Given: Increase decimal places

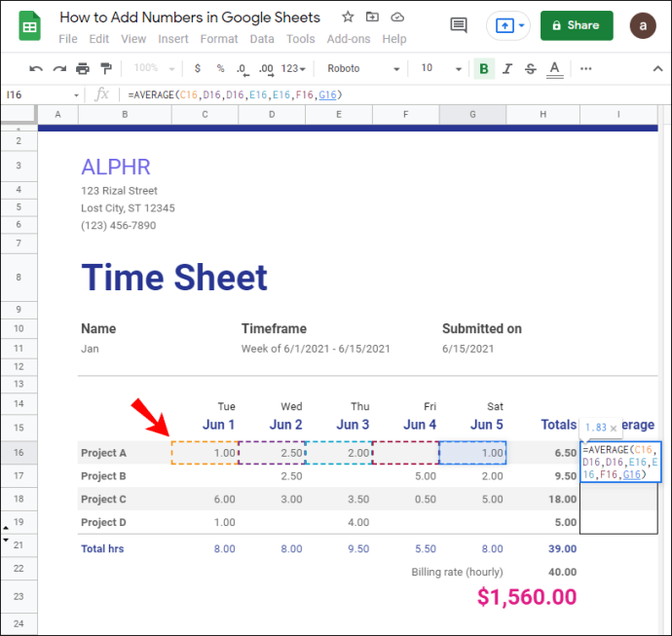Looking at the screenshot, I should point(266,69).
